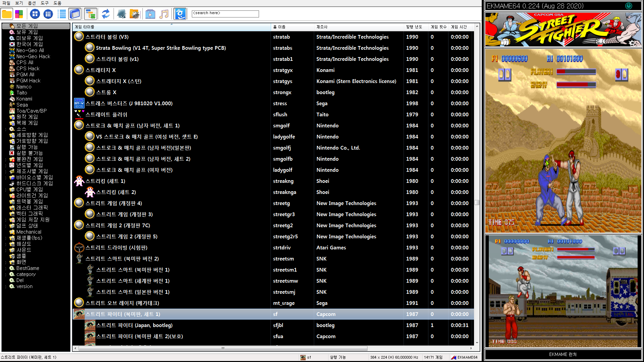Select the Mechanical folder icon

tap(12, 232)
